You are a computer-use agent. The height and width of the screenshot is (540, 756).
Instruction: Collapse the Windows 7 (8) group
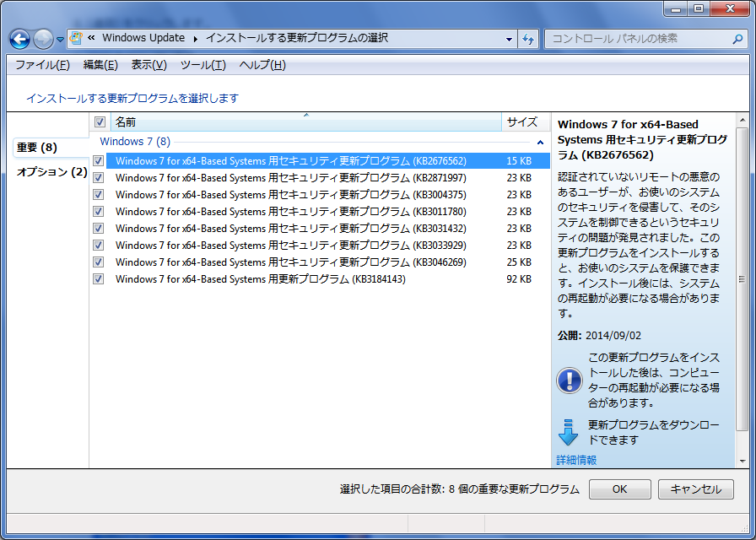[540, 143]
